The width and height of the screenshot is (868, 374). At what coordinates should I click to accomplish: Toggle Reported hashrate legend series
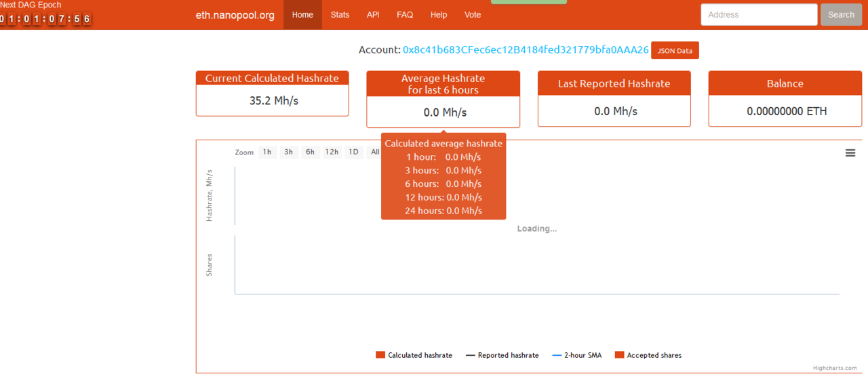click(x=502, y=355)
